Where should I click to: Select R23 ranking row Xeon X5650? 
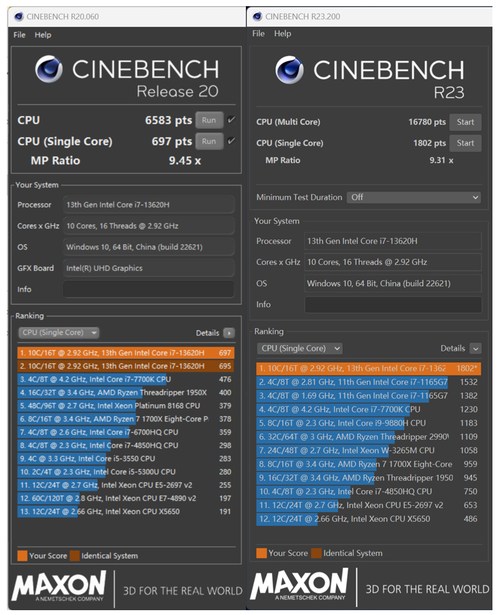[369, 519]
